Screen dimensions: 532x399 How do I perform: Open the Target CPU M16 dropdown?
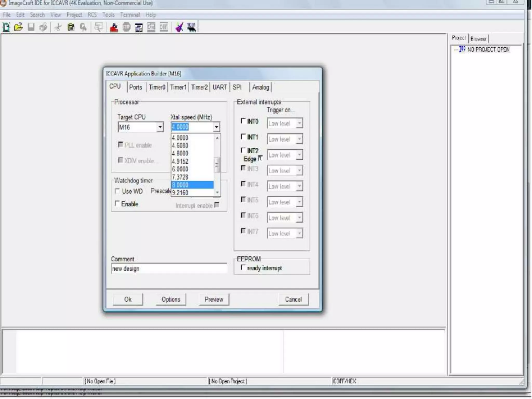pyautogui.click(x=160, y=127)
